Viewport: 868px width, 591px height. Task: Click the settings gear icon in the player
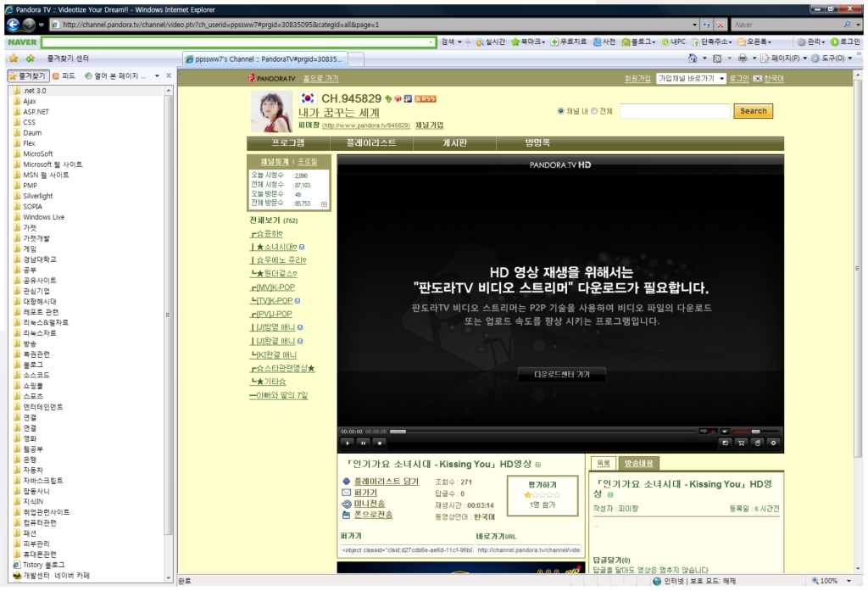(x=773, y=443)
